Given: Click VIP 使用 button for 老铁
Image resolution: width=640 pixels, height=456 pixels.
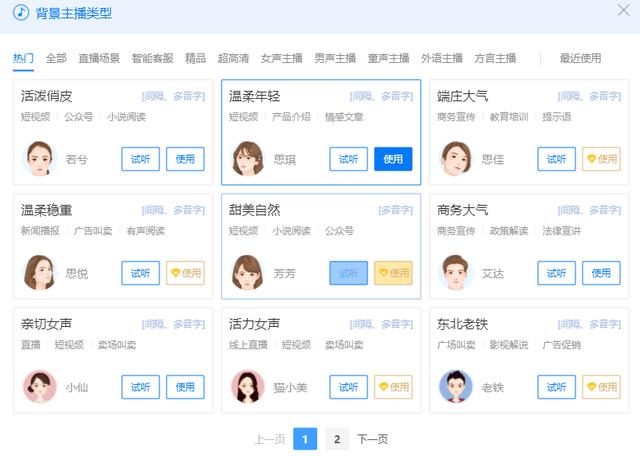Looking at the screenshot, I should point(601,387).
